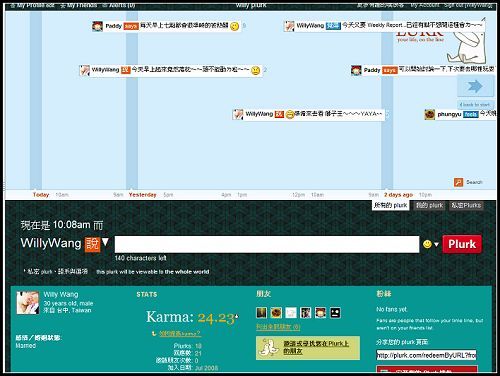Image resolution: width=500 pixels, height=376 pixels.
Task: Open My Account in top menu
Action: pos(425,5)
